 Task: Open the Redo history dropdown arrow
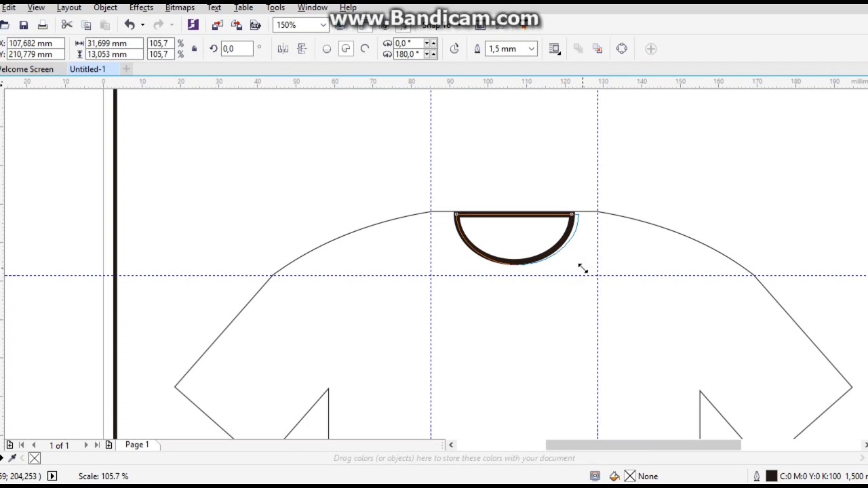172,25
